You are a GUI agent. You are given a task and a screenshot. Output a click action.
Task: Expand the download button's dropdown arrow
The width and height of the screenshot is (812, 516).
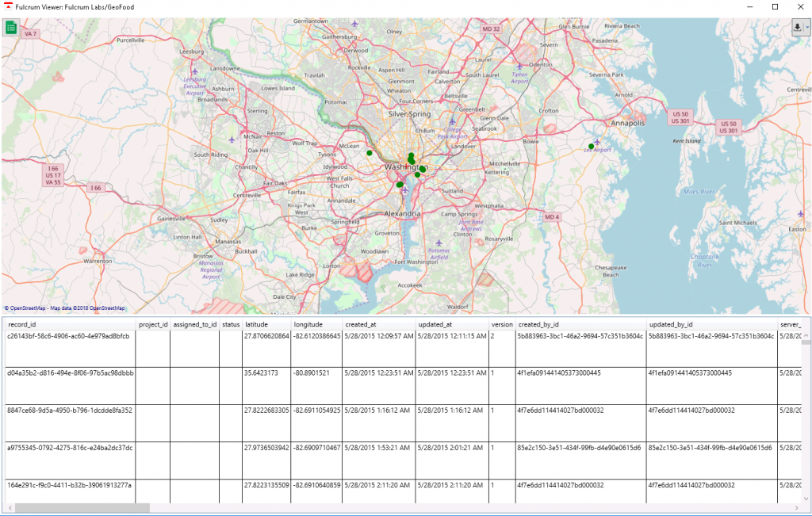806,28
